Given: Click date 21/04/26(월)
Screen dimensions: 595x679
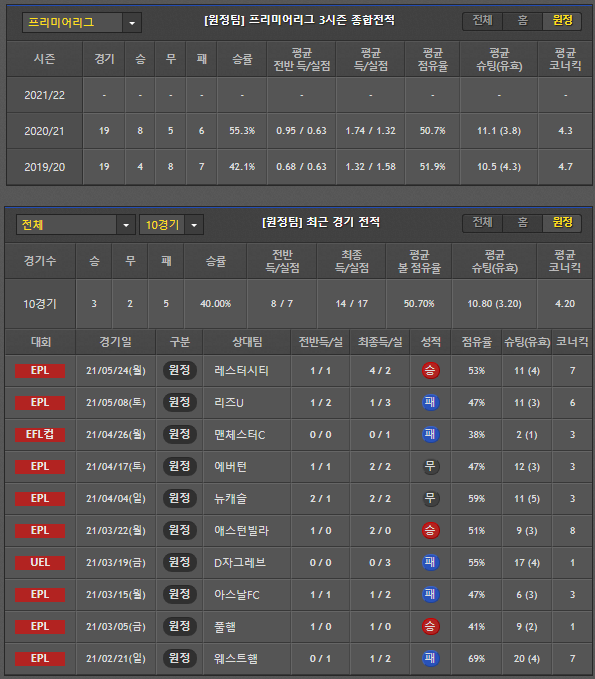Looking at the screenshot, I should (116, 435).
